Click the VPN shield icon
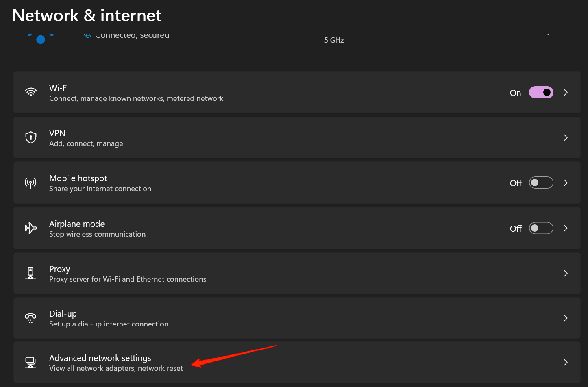This screenshot has height=387, width=588. 31,137
